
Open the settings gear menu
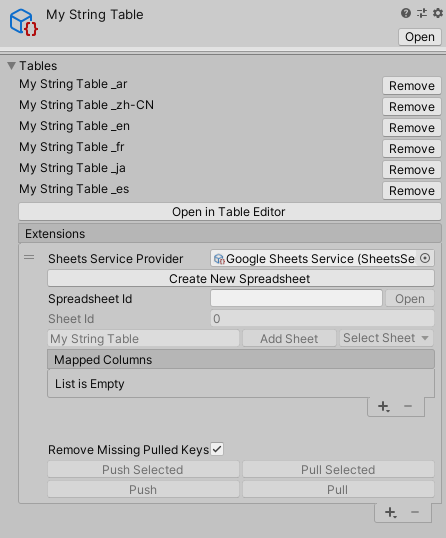click(437, 13)
